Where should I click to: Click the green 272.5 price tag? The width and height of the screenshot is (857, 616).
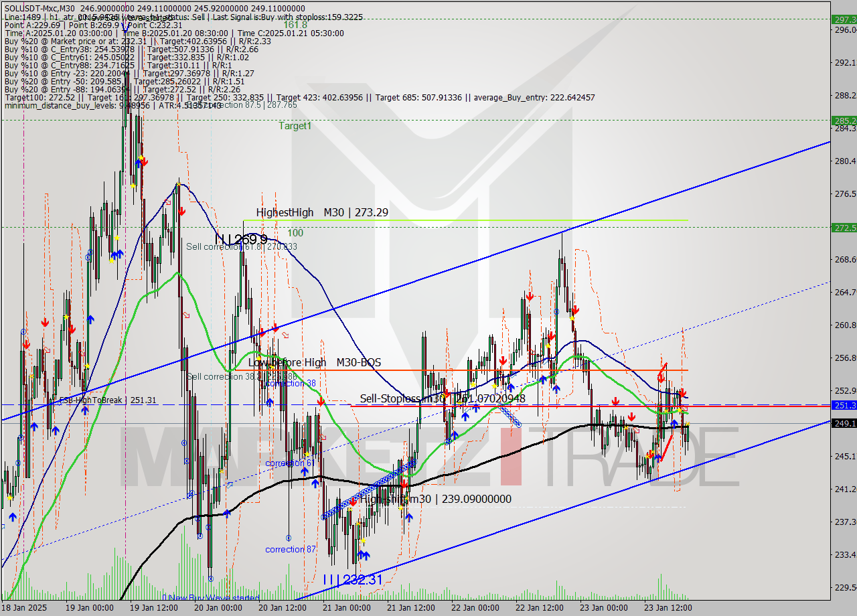[844, 228]
